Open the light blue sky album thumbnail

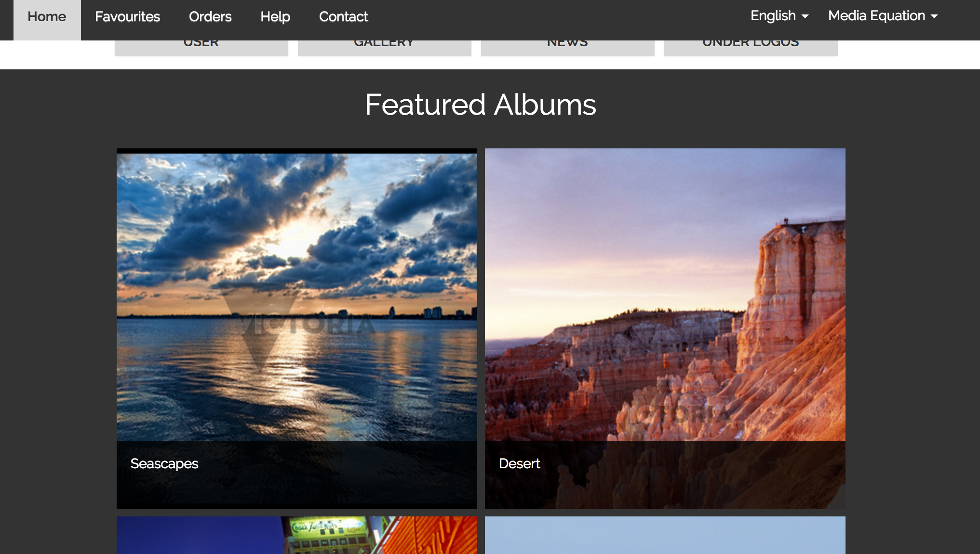[x=665, y=535]
